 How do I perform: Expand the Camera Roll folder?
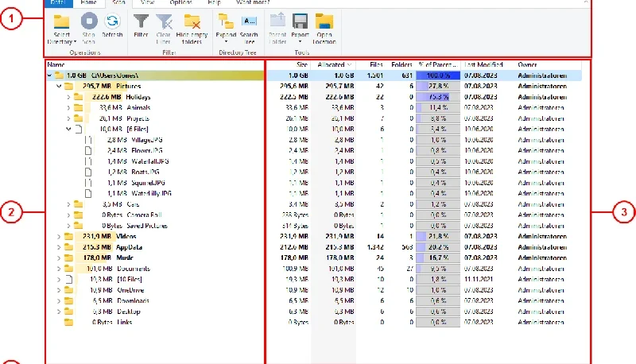68,215
